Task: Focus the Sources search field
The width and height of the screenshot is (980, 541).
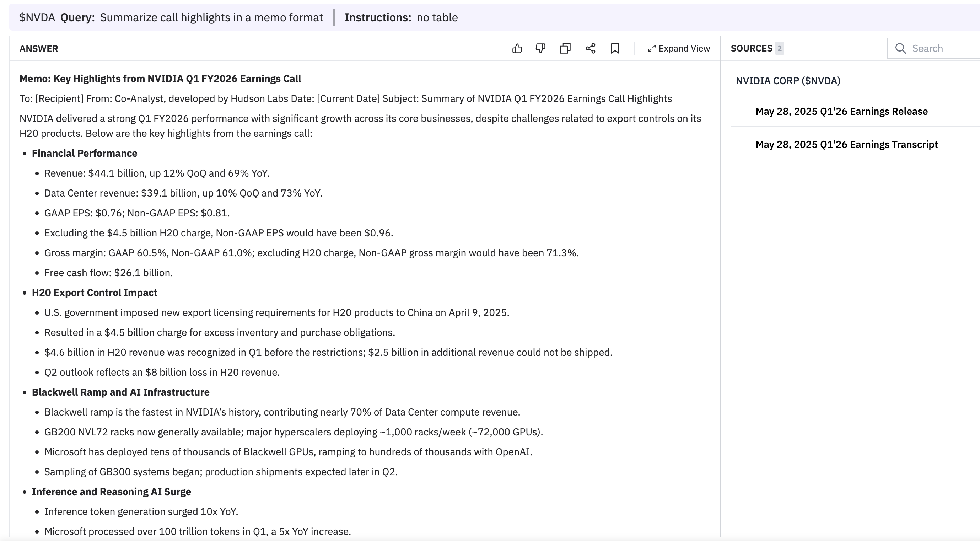Action: [934, 48]
